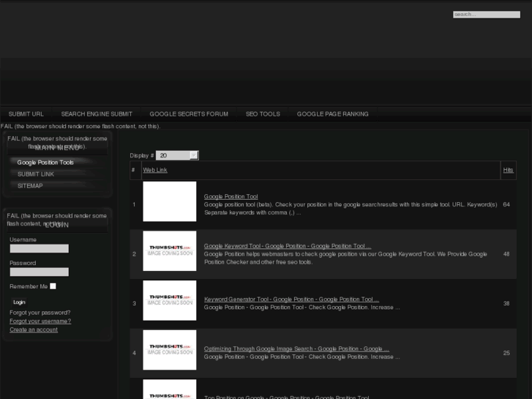
Task: Open the SEO Tools menu item
Action: (263, 114)
